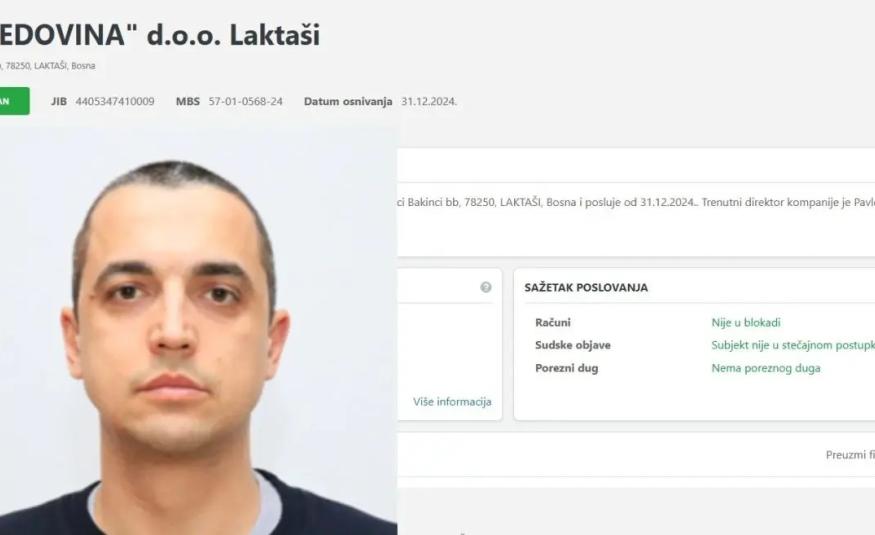Click the company description paragraph text
This screenshot has width=875, height=535.
(x=636, y=202)
